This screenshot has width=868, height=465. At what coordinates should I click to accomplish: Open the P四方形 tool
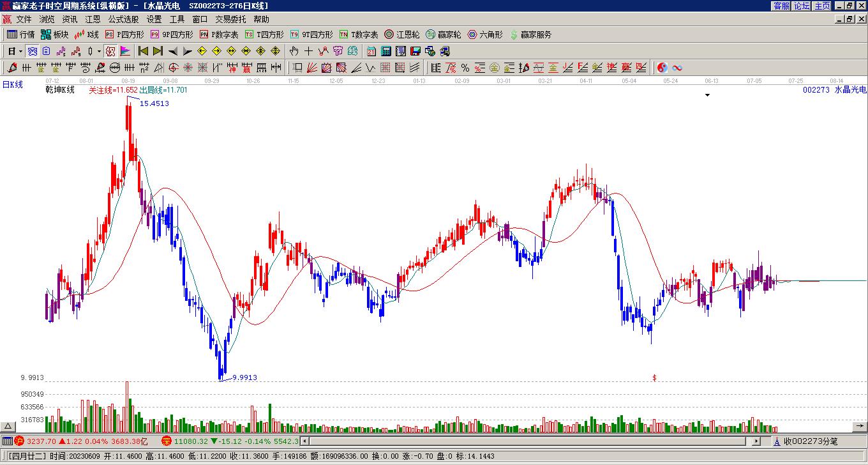tap(124, 34)
